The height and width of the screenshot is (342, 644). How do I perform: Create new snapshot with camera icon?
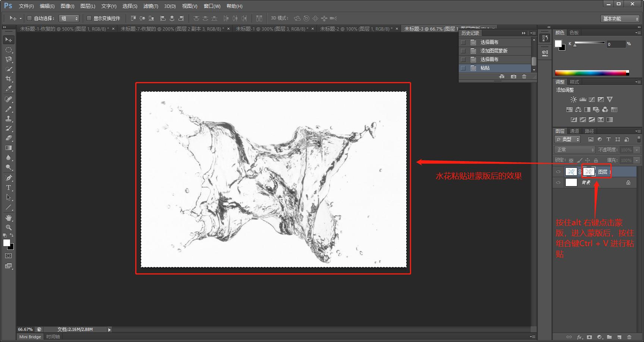514,76
